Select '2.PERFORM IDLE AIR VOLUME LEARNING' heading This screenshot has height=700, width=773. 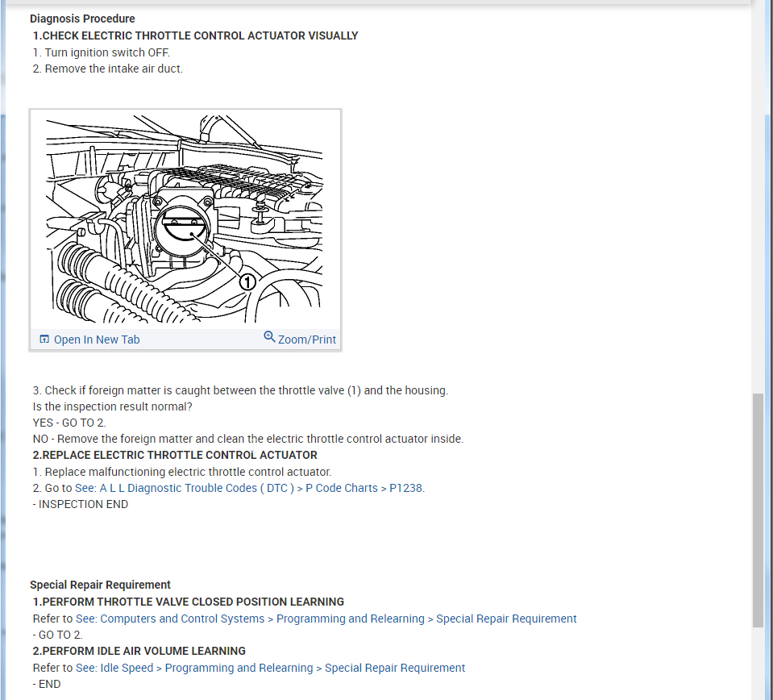(139, 651)
